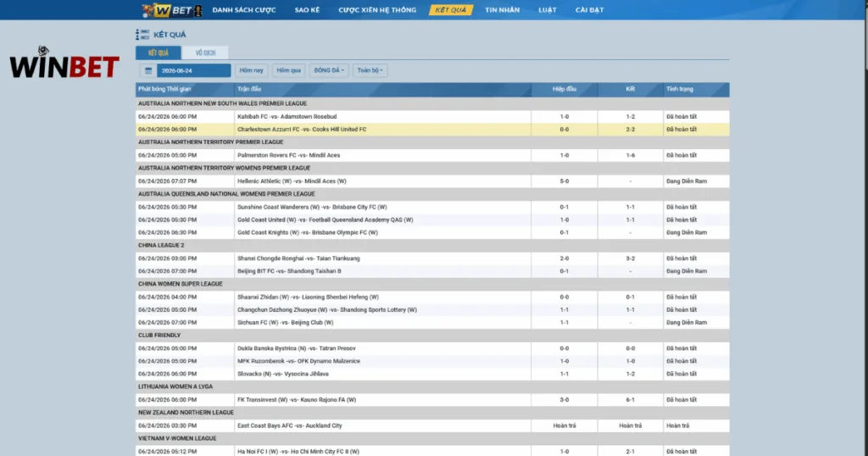Click final score 3-2 of Shanxi Chongde Ronghai match
This screenshot has height=456, width=868.
click(630, 259)
